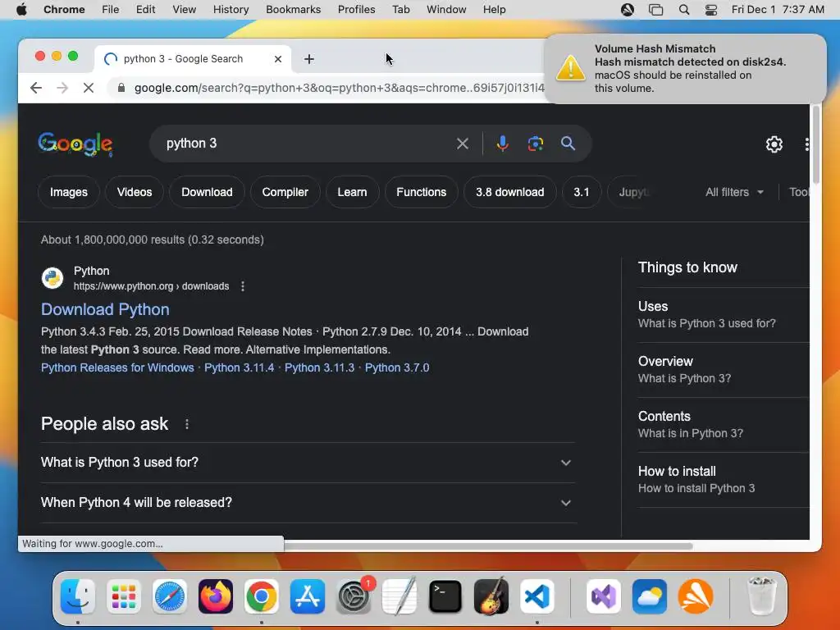Open Google quick settings gear
This screenshot has height=630, width=840.
click(774, 144)
